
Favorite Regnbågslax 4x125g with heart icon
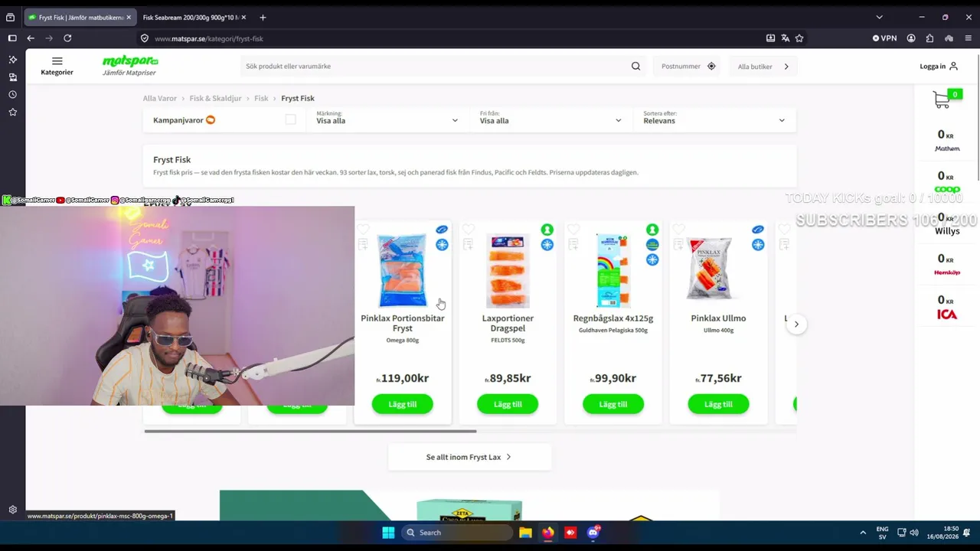(573, 230)
